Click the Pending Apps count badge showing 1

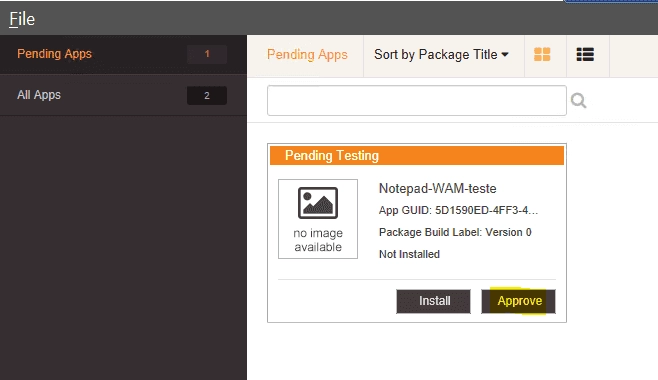pos(207,54)
